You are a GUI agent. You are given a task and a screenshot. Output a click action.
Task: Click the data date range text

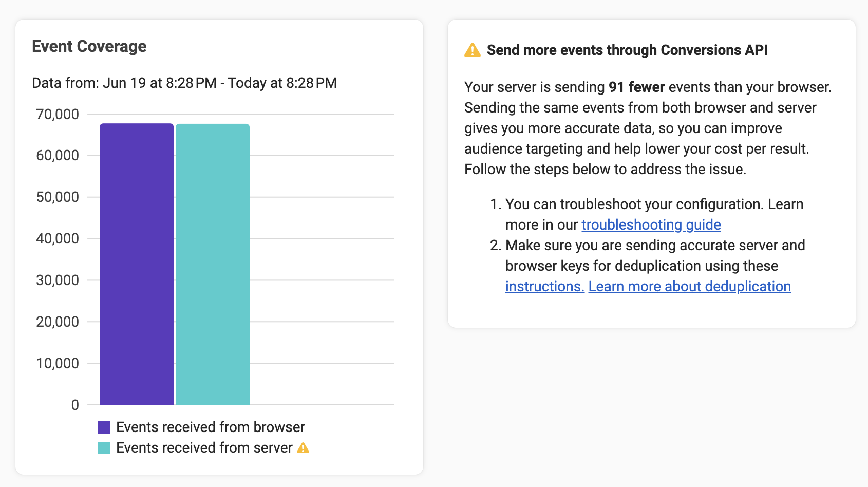[x=184, y=83]
